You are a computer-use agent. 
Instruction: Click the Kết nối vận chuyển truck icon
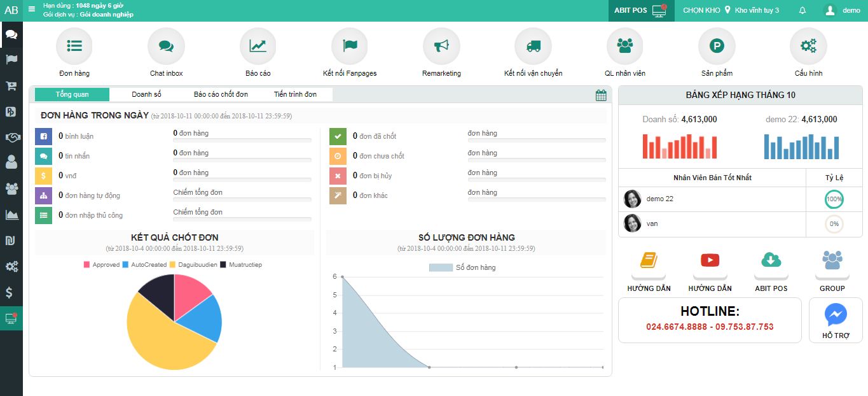tap(533, 46)
